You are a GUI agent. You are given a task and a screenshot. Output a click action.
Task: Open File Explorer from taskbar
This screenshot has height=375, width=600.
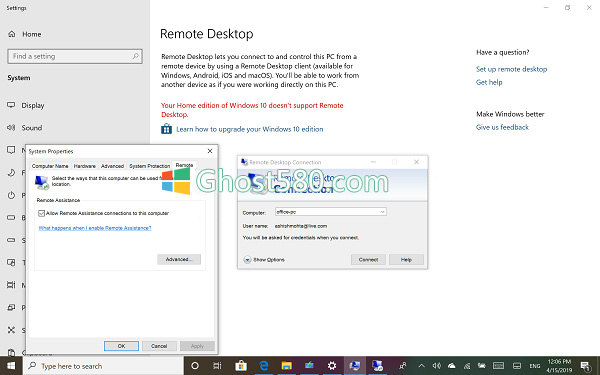point(287,366)
